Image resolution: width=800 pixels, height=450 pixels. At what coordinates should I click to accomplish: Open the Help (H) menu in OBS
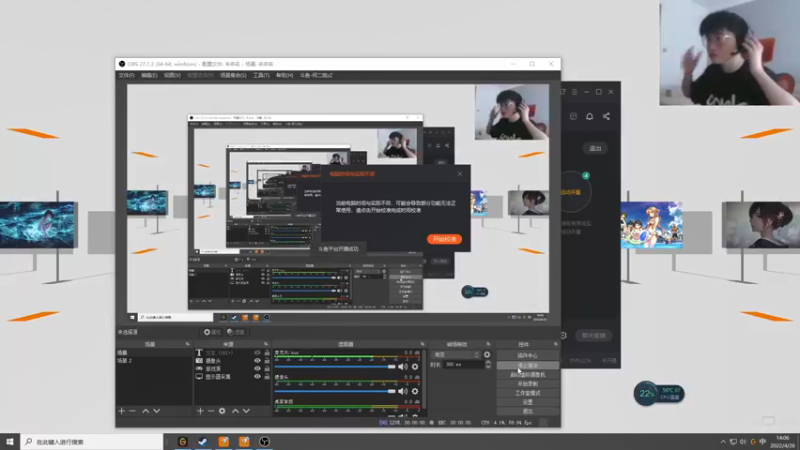click(x=284, y=76)
